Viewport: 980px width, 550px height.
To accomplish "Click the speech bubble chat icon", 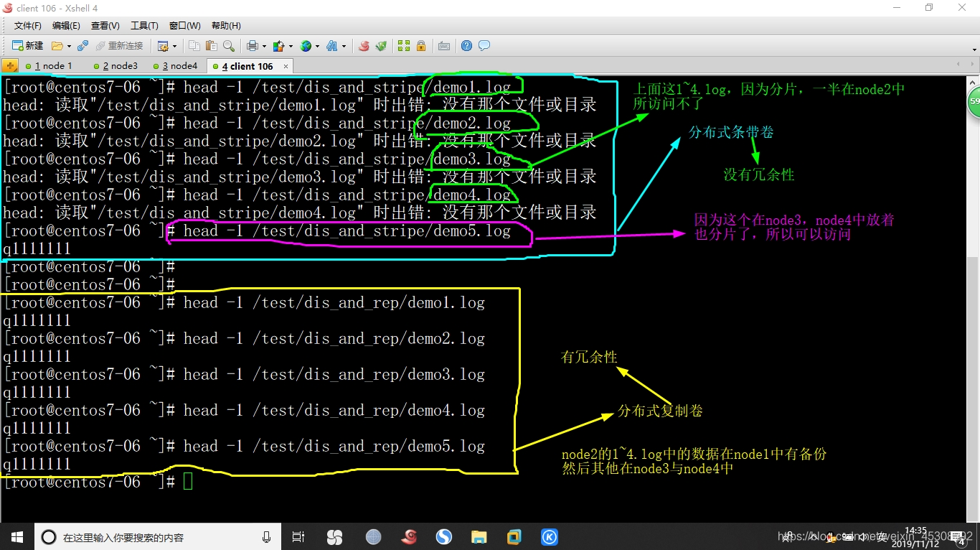I will click(x=484, y=45).
